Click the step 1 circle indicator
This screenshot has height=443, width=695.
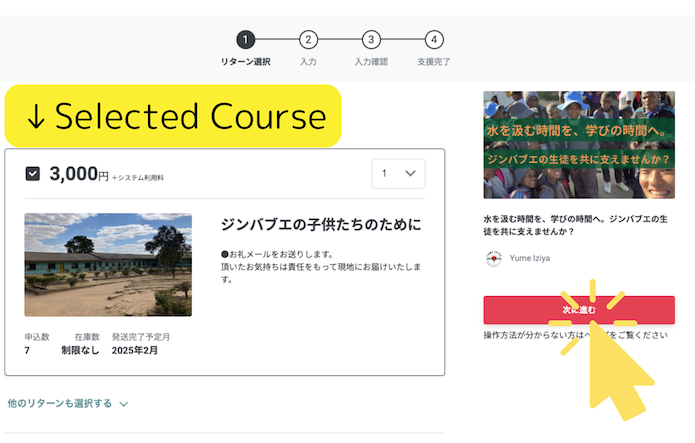(246, 40)
